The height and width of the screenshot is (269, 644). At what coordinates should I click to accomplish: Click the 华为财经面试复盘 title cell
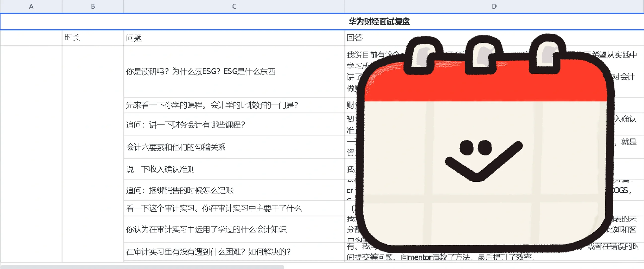tap(379, 22)
